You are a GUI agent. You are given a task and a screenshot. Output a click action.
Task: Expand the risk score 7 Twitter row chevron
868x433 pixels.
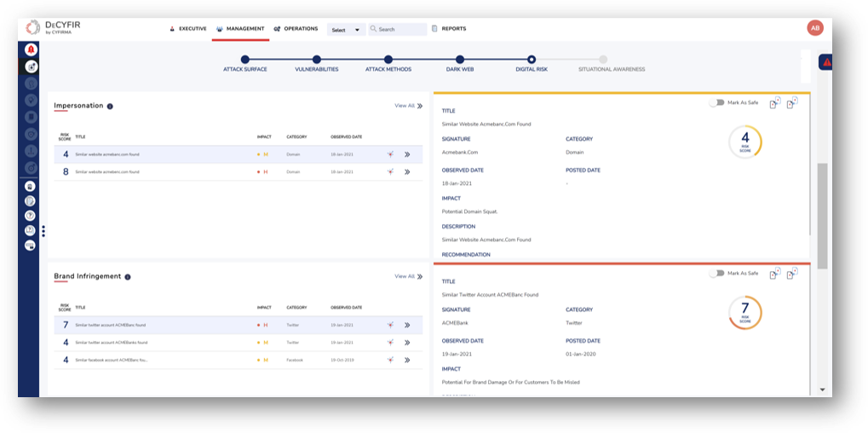click(407, 325)
